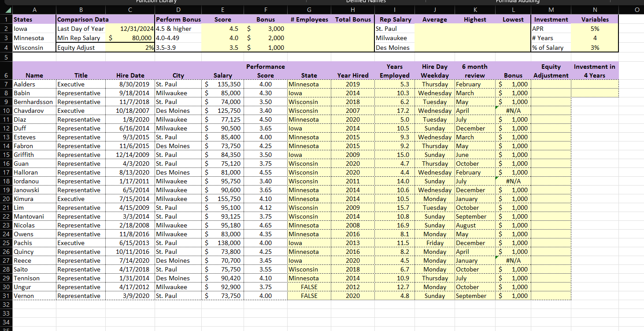This screenshot has width=644, height=331.
Task: Select the 80,000 minimum salary cell
Action: tap(130, 38)
